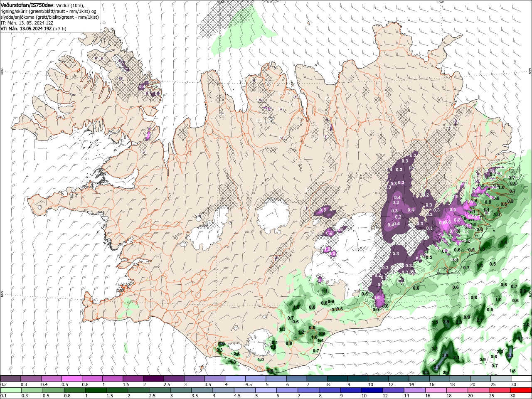532x399 pixels.
Task: Click the 'slydda/snjókoma' description line in header
Action: [x=49, y=17]
